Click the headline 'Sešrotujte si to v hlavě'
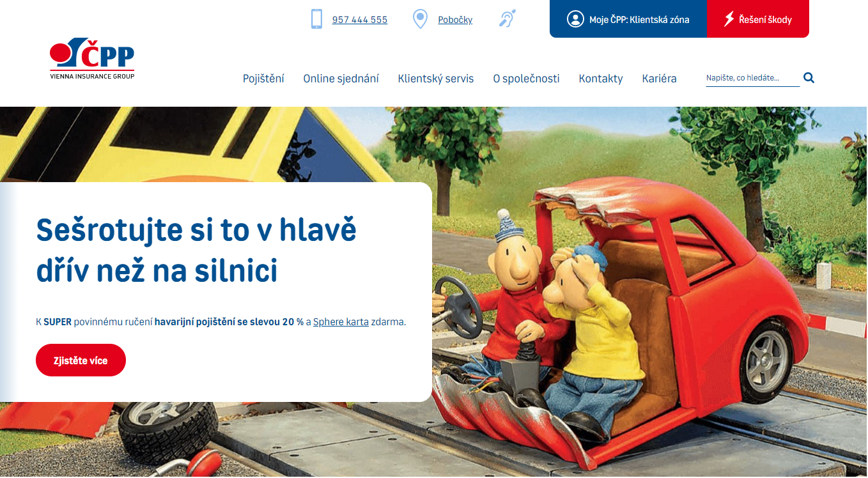The height and width of the screenshot is (478, 868). click(196, 230)
